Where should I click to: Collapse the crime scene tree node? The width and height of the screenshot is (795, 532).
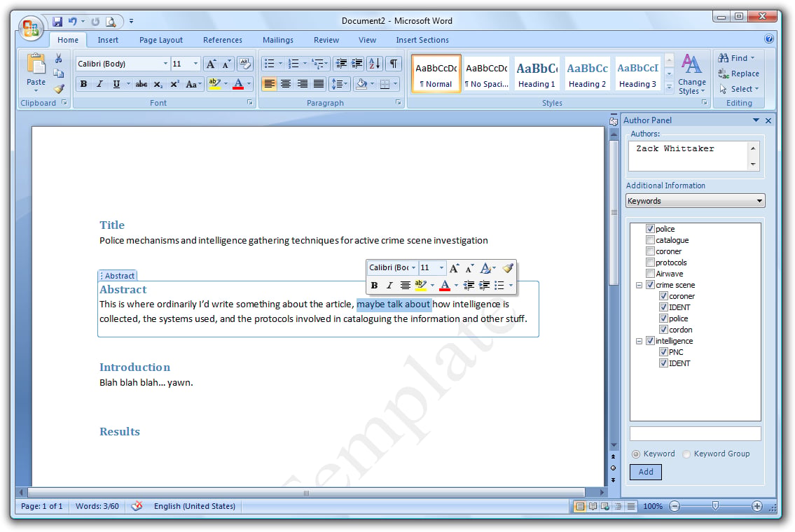click(x=639, y=285)
